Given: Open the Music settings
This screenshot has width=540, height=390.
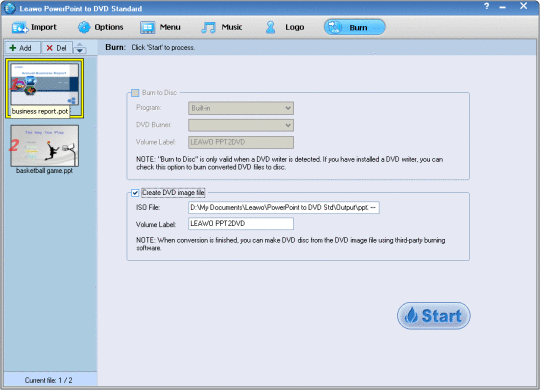Looking at the screenshot, I should (x=222, y=27).
